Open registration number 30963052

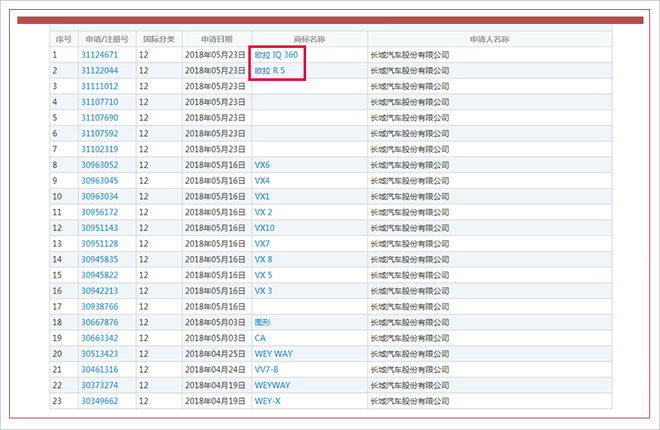pos(100,165)
